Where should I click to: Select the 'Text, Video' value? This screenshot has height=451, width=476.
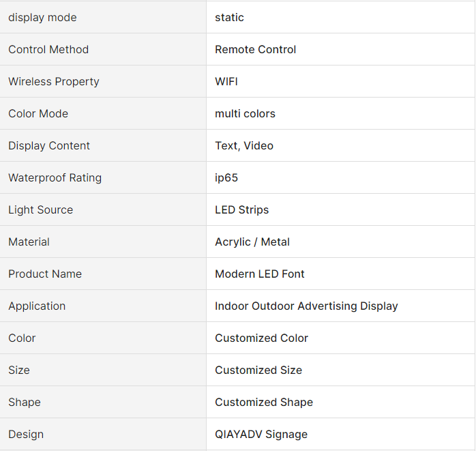pos(243,146)
